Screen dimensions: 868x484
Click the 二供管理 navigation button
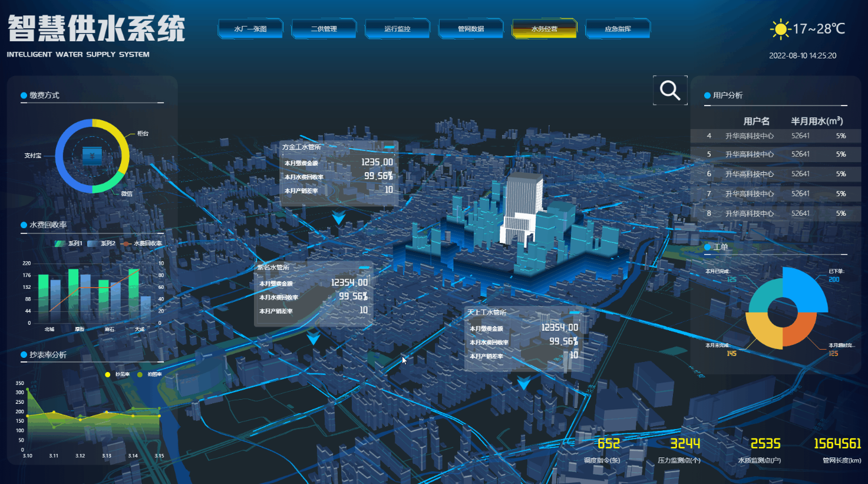[x=324, y=29]
